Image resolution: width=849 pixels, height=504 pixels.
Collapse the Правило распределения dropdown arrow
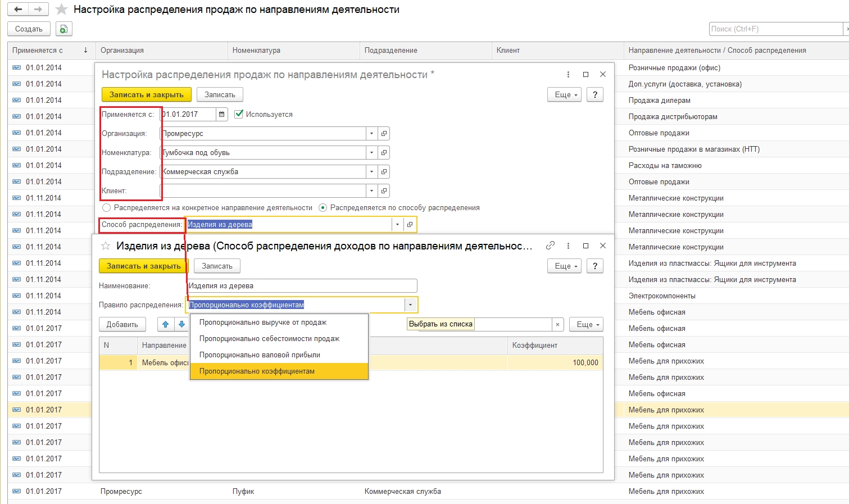pyautogui.click(x=410, y=305)
